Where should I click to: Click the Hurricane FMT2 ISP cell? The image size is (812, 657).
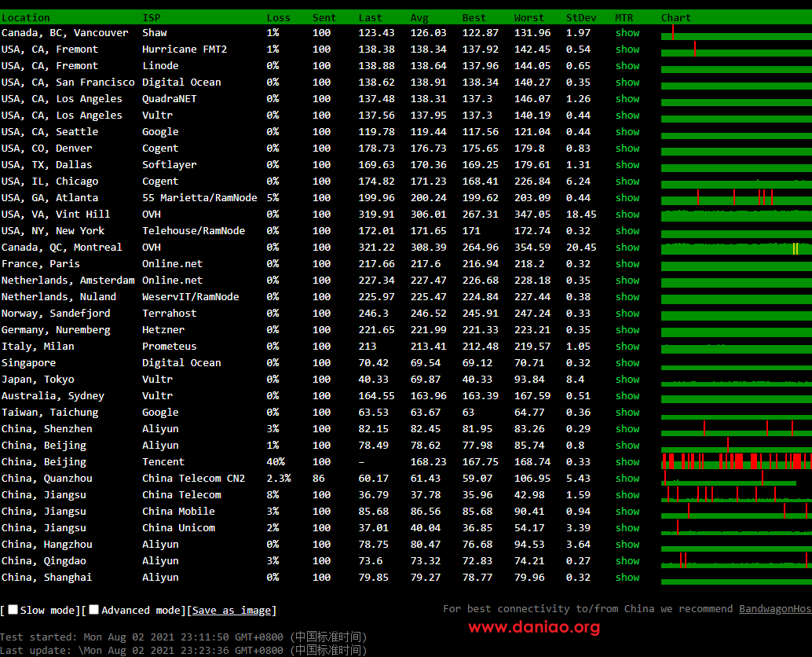pos(185,50)
